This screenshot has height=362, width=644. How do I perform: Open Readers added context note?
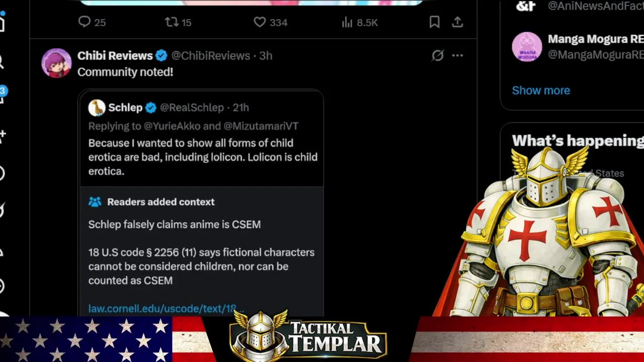click(160, 202)
